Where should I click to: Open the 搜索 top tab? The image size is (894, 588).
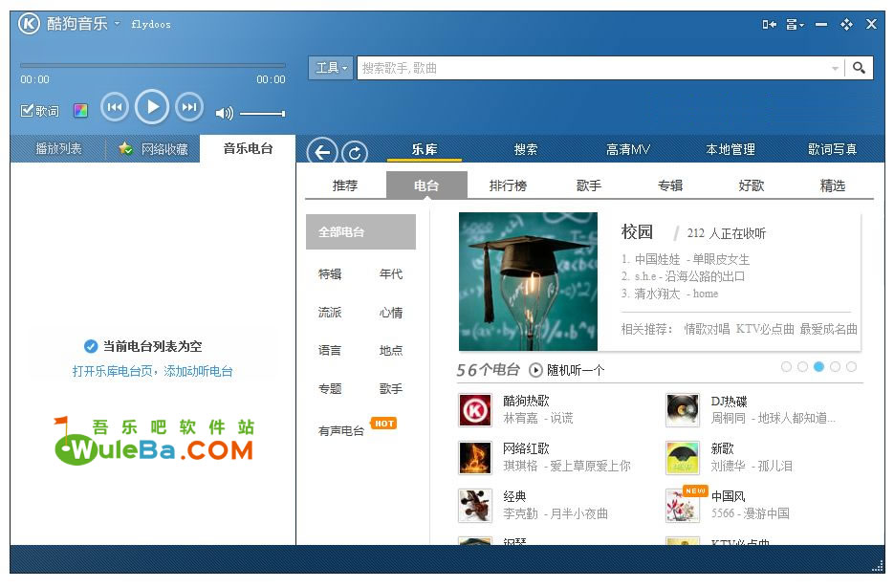click(526, 149)
